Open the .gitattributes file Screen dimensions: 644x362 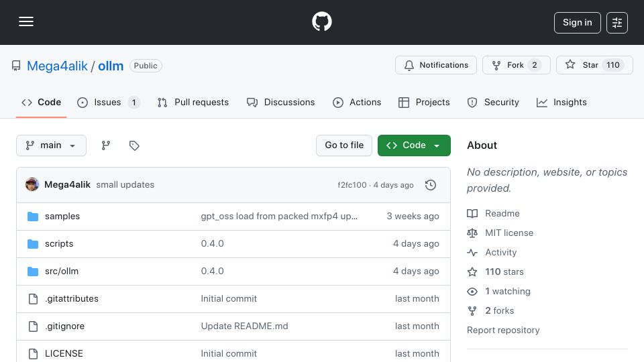coord(72,299)
